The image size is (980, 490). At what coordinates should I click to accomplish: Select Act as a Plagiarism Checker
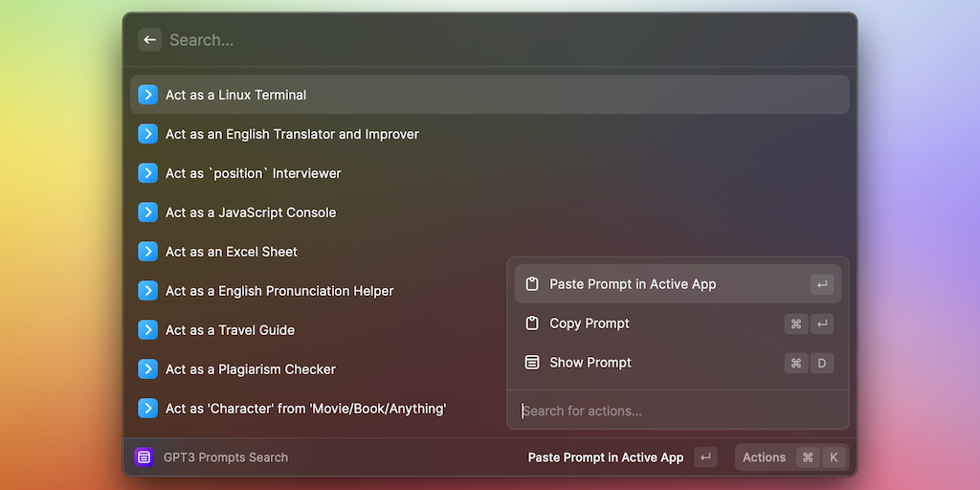(x=251, y=369)
